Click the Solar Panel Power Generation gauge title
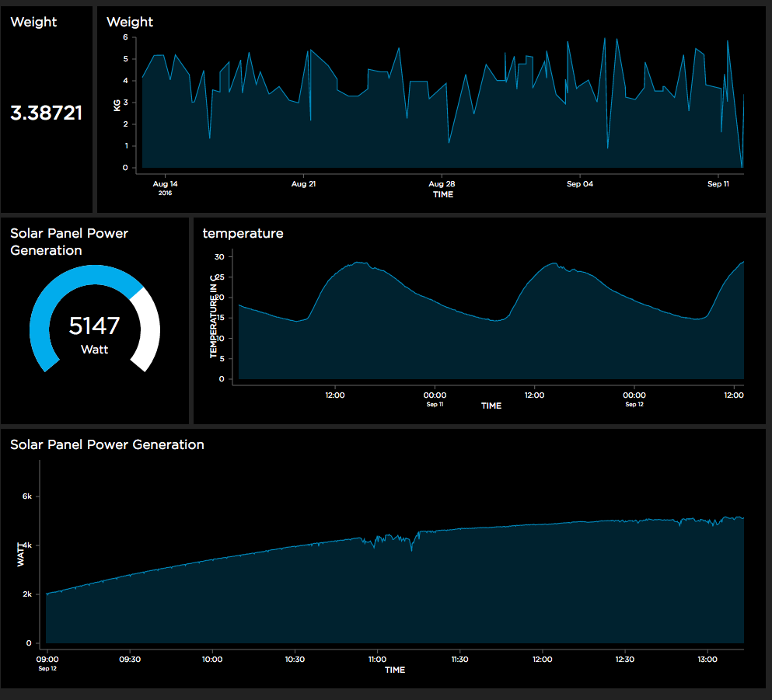 [x=69, y=242]
